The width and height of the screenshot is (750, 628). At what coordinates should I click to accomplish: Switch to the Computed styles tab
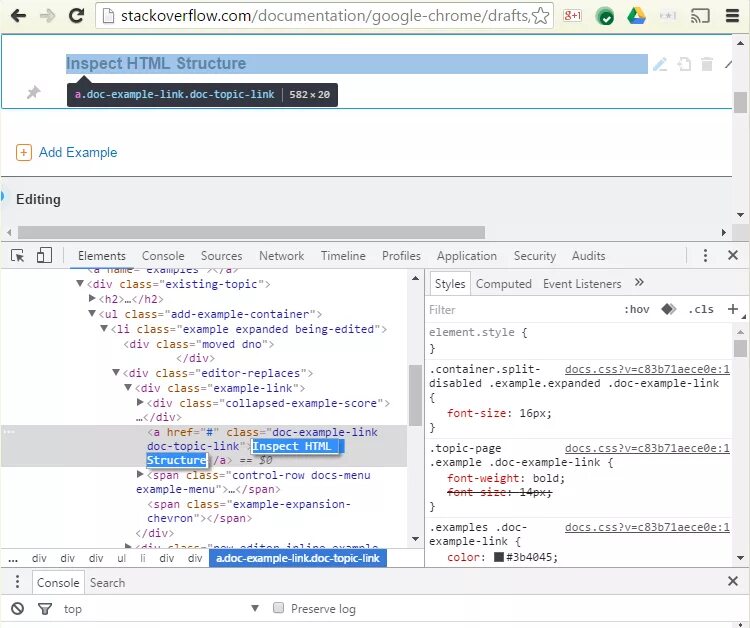point(504,284)
